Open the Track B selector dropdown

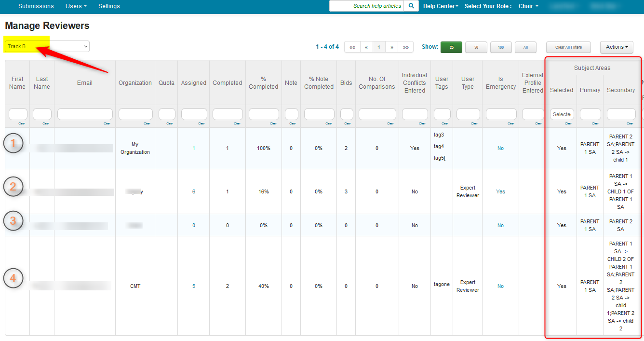click(47, 46)
